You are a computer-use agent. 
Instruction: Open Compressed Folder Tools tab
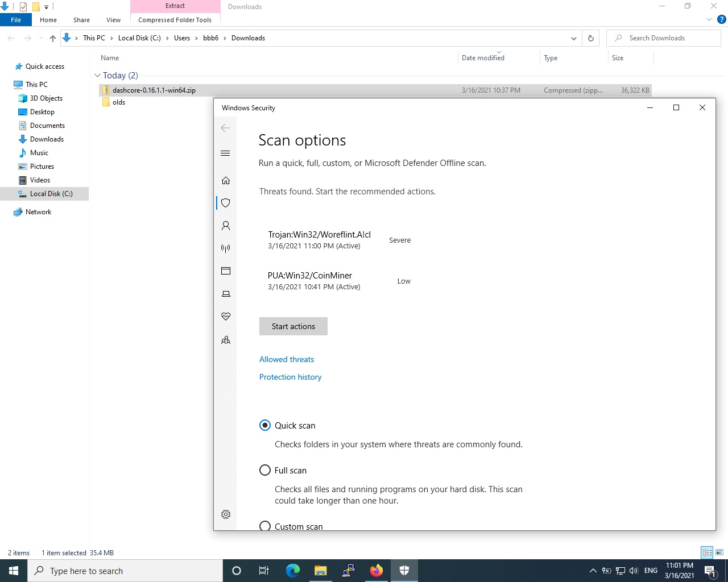click(x=175, y=20)
